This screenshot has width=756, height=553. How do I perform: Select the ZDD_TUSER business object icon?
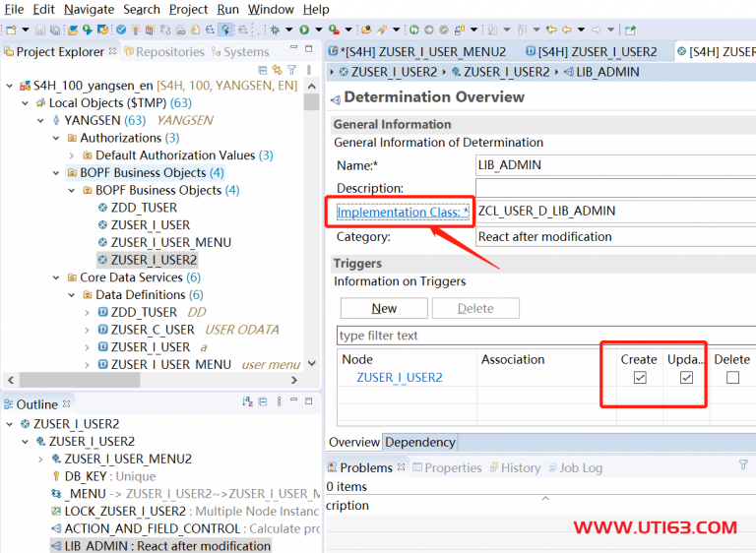click(x=102, y=208)
